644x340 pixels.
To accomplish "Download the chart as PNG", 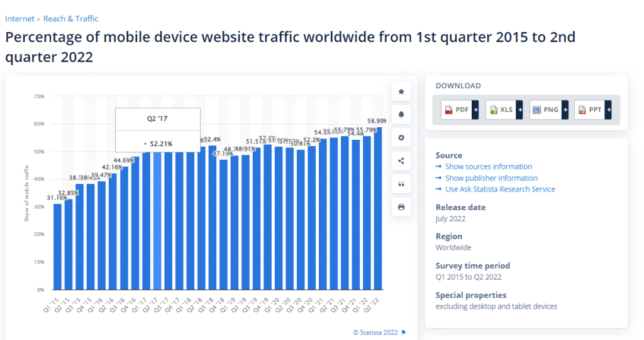I will tap(545, 110).
